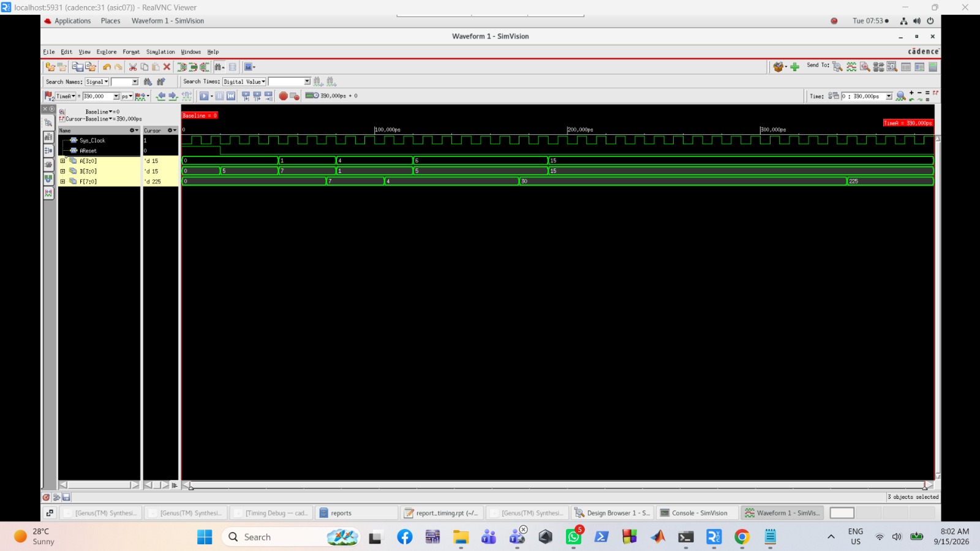Open the Design Browser sidebar icon
The height and width of the screenshot is (551, 980).
click(x=48, y=123)
